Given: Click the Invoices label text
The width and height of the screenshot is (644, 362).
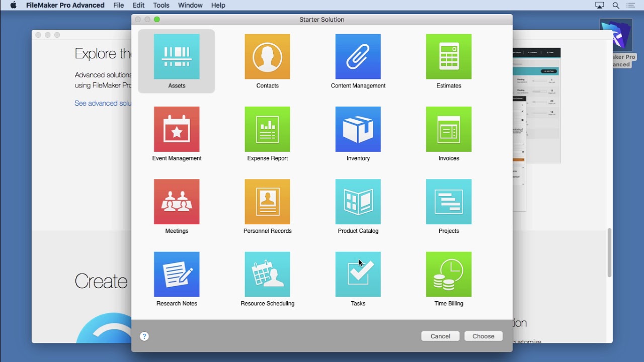Looking at the screenshot, I should (449, 158).
